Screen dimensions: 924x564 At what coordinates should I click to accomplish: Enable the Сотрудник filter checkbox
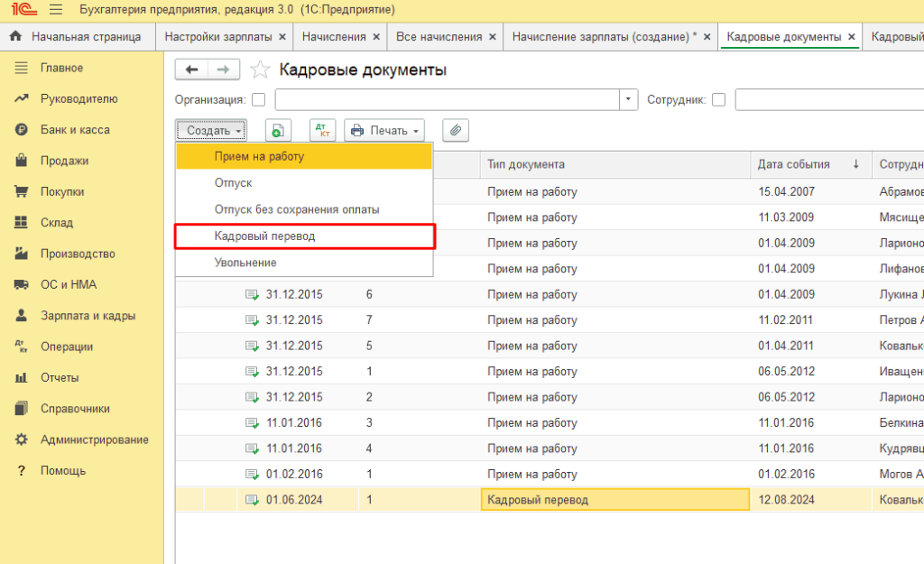click(719, 100)
